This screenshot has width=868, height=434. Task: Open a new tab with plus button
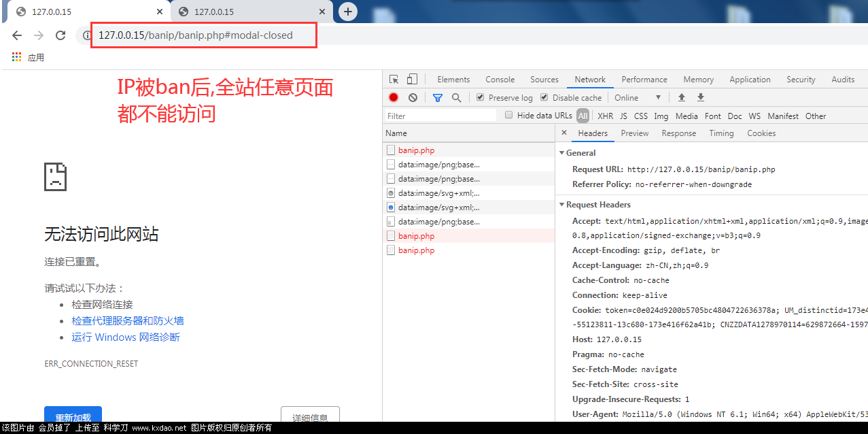348,12
